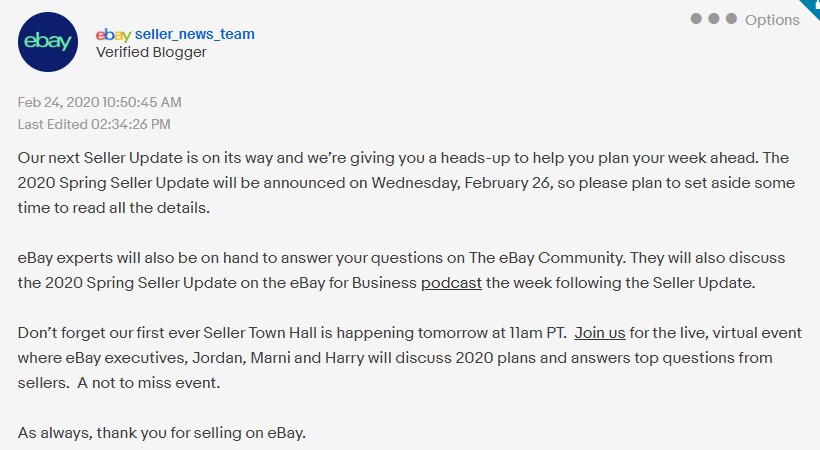Viewport: 820px width, 450px height.
Task: Click the first gray dot beside Options
Action: pos(696,19)
